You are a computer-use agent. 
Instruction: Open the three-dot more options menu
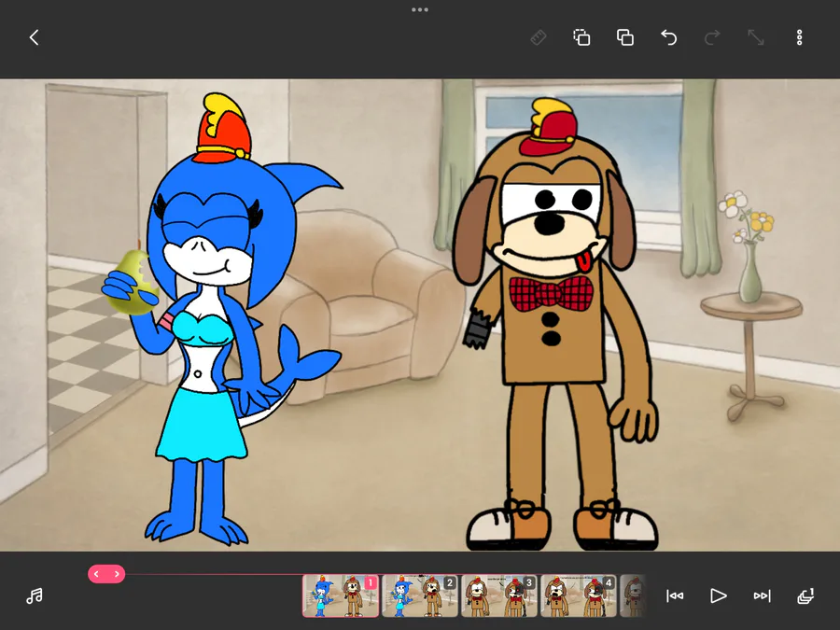799,37
